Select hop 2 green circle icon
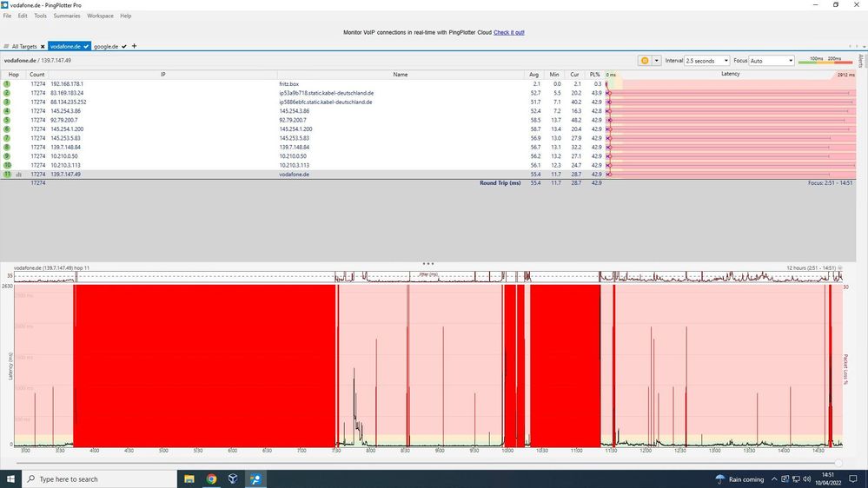The height and width of the screenshot is (488, 868). click(7, 93)
